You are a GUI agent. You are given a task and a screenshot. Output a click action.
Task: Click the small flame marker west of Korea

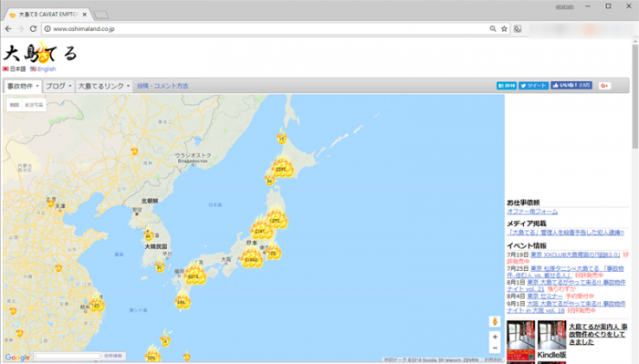tap(58, 267)
